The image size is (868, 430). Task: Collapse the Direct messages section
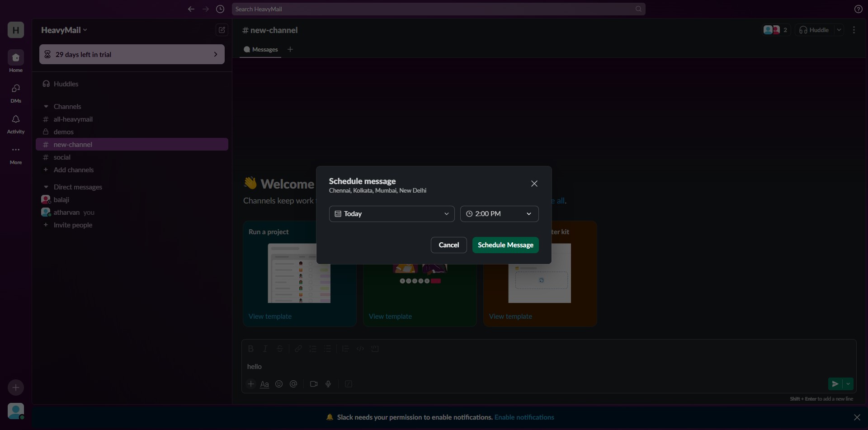(x=46, y=187)
